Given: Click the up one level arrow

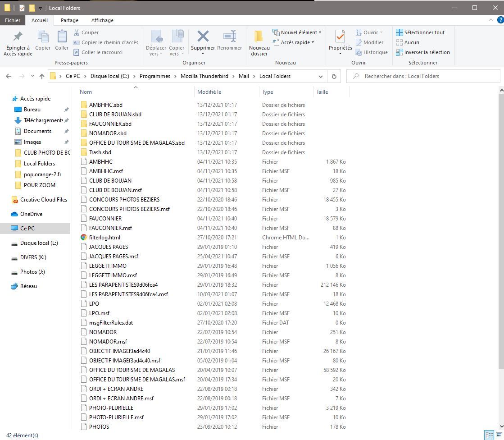Looking at the screenshot, I should coord(42,76).
